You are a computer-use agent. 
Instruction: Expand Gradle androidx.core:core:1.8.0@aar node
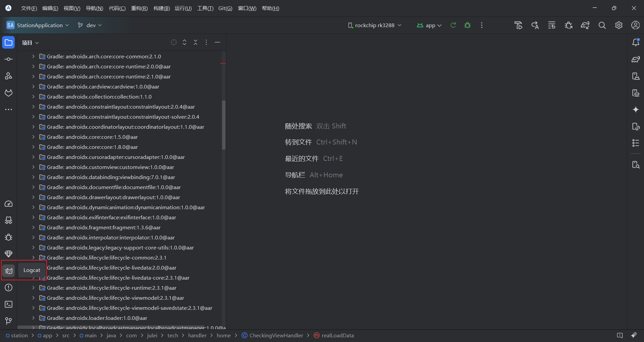point(33,147)
